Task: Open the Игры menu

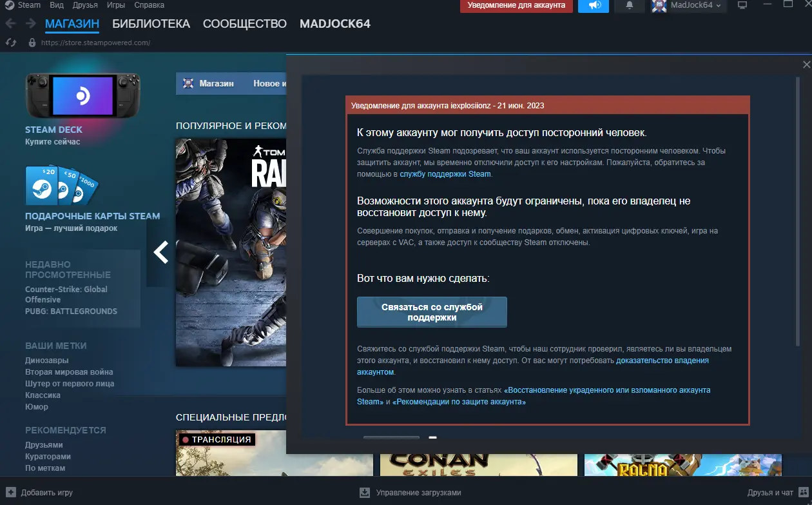Action: tap(116, 5)
